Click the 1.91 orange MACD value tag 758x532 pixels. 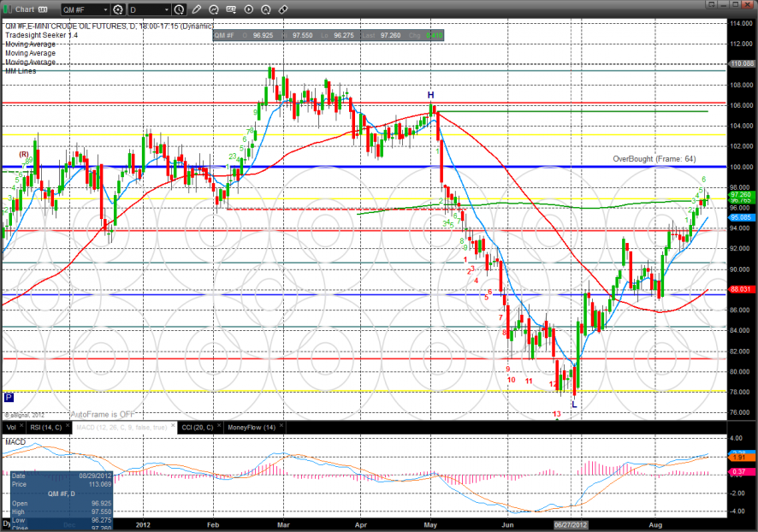742,457
